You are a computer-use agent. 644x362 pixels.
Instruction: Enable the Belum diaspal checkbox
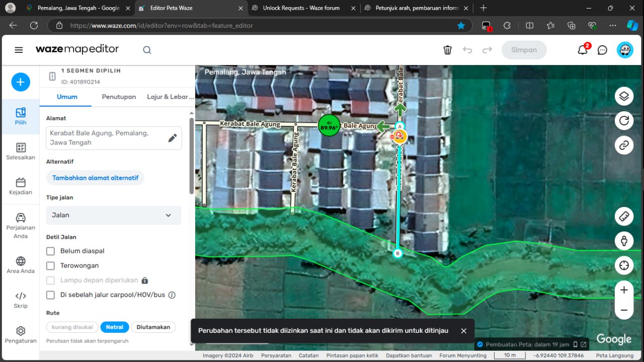(x=50, y=251)
